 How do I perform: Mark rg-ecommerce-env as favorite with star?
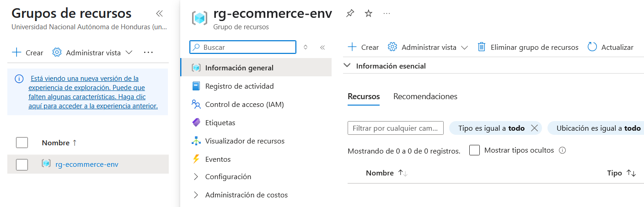click(369, 13)
